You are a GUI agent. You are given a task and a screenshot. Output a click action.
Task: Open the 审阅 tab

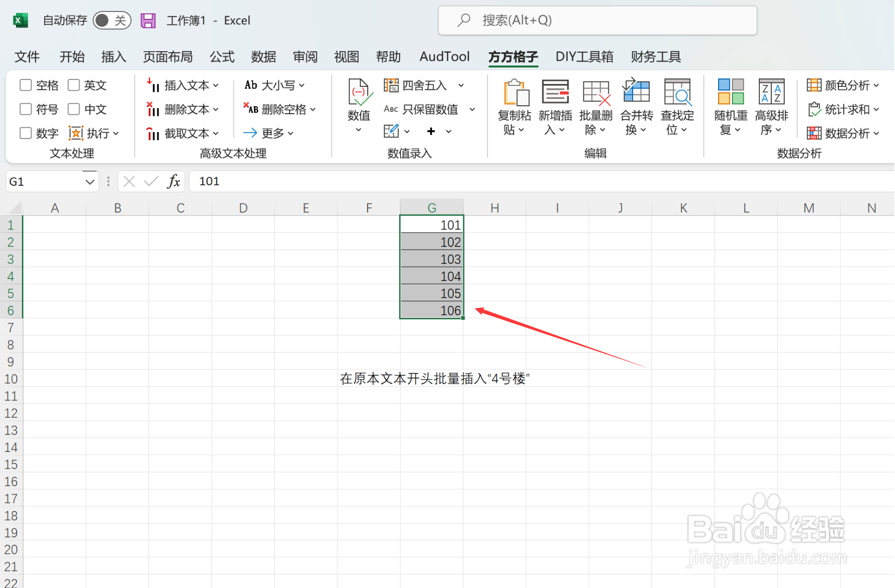pyautogui.click(x=305, y=57)
